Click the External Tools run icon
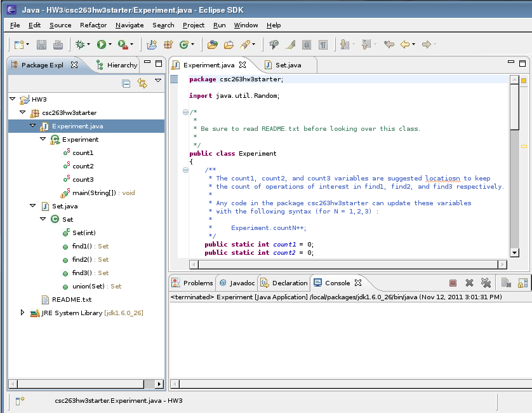Viewport: 532px width, 413px height. click(123, 44)
